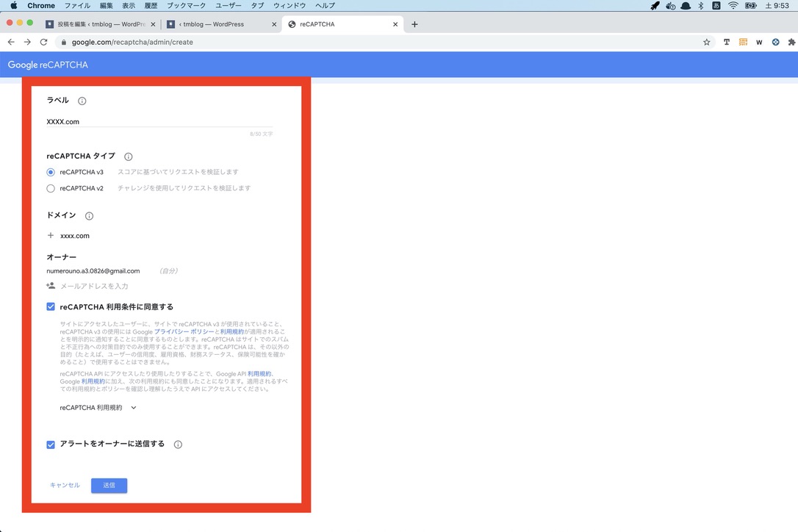This screenshot has width=798, height=532.
Task: Switch to the second tmblog — WordPress tab
Action: (x=221, y=24)
